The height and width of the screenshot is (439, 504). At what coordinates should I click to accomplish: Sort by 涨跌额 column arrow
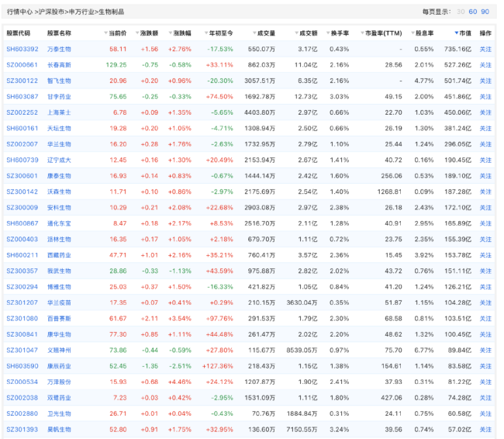(136, 34)
